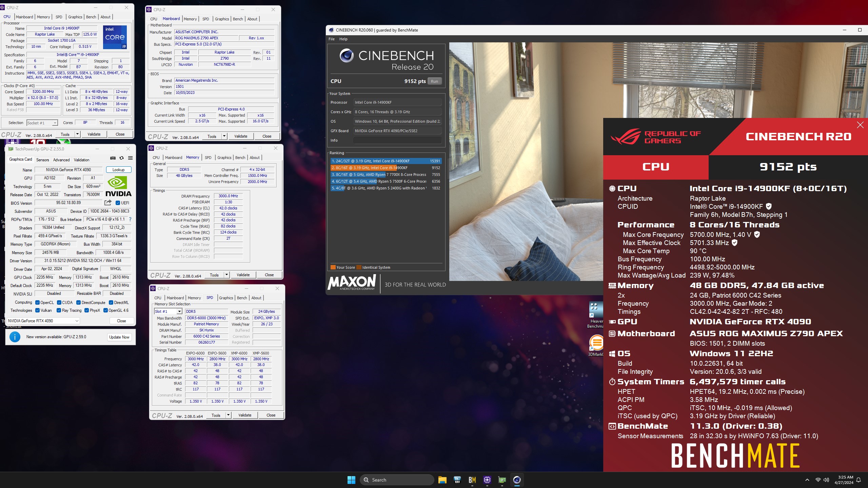Expand Tools arrow in CPU-Z Mainboard window
The height and width of the screenshot is (488, 868).
coord(224,136)
